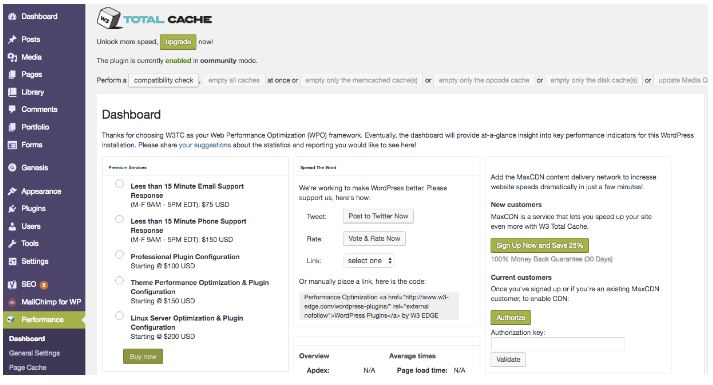Click '100% Money Back Guarantee (30 Days)' text
The width and height of the screenshot is (713, 385).
(x=552, y=259)
